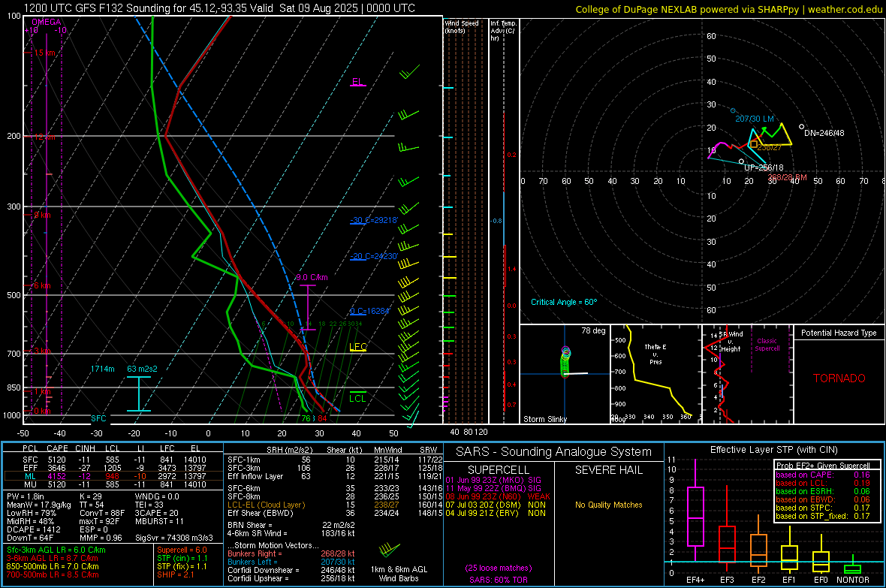Click the PW = 1.8in value
886x588 pixels.
26,496
